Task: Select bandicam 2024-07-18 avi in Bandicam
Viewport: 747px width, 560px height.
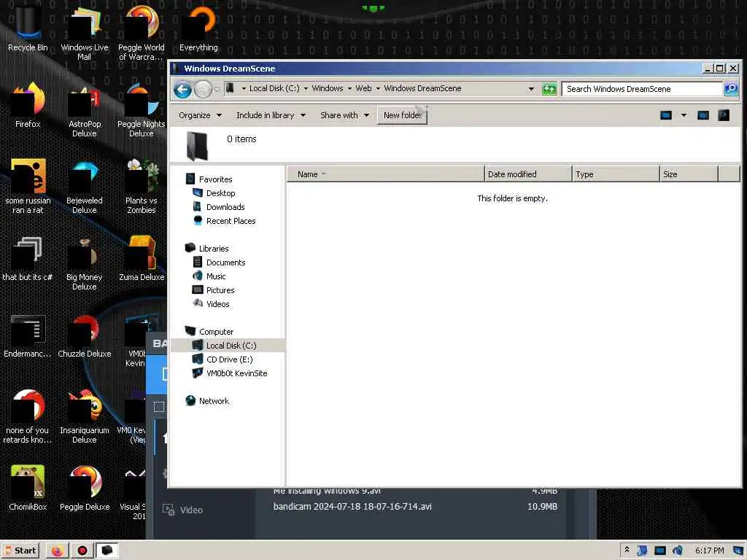Action: [352, 507]
